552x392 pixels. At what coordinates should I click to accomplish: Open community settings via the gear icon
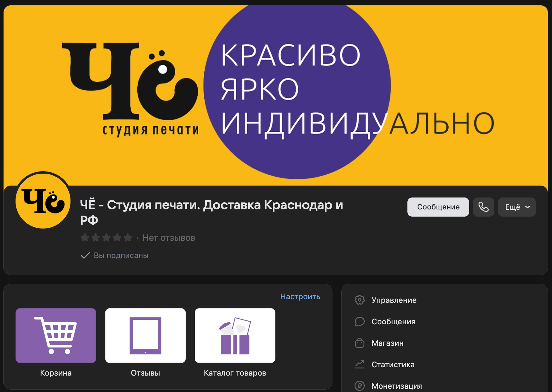[x=360, y=300]
